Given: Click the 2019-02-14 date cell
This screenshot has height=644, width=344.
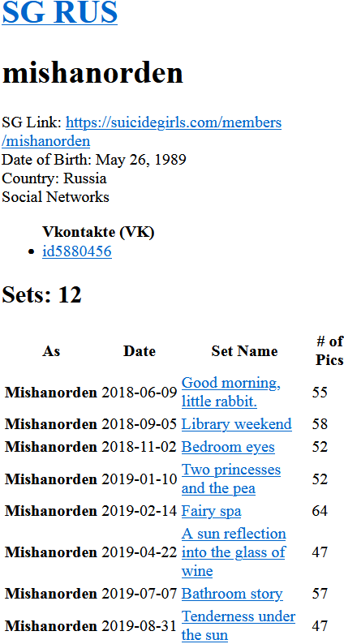Looking at the screenshot, I should click(140, 511).
